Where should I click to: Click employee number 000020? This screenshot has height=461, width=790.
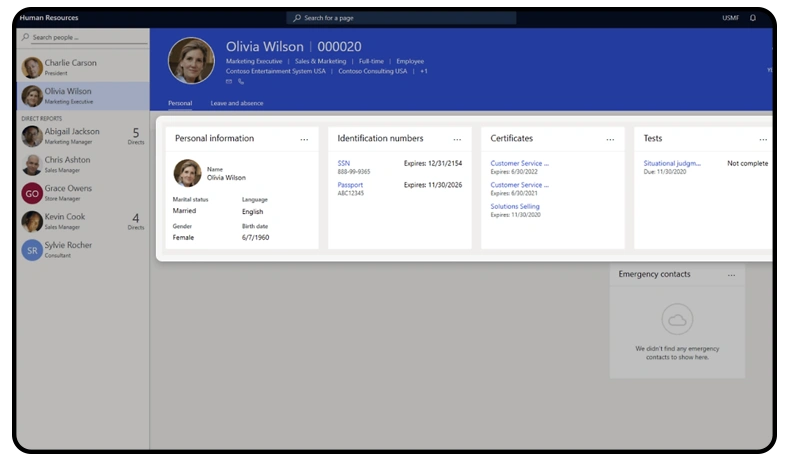click(339, 46)
